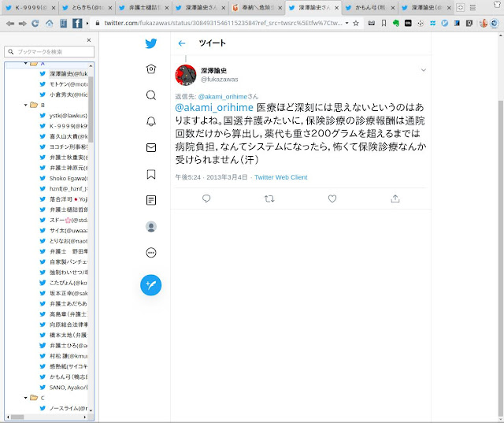Click the tweet timestamp 午後5:24 · 2013年3月4日

click(x=211, y=177)
